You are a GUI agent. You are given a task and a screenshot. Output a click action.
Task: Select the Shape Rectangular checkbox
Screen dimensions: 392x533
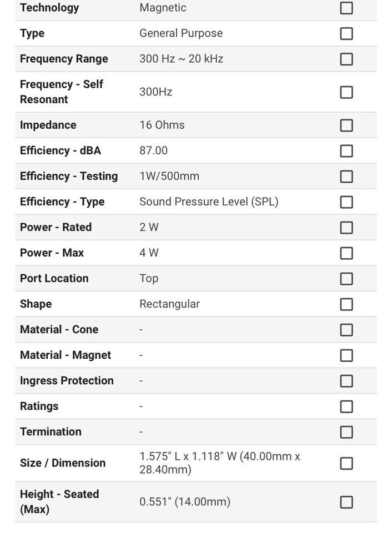pyautogui.click(x=346, y=304)
